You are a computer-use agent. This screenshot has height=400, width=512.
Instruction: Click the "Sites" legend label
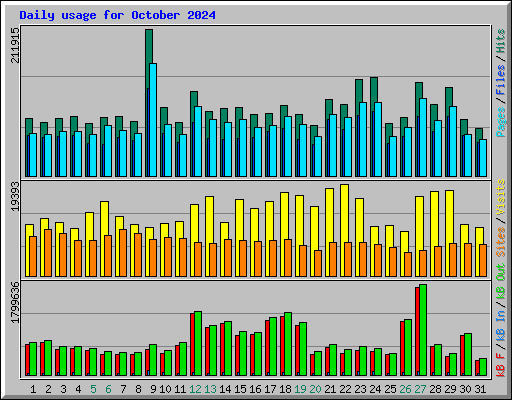[x=501, y=242]
